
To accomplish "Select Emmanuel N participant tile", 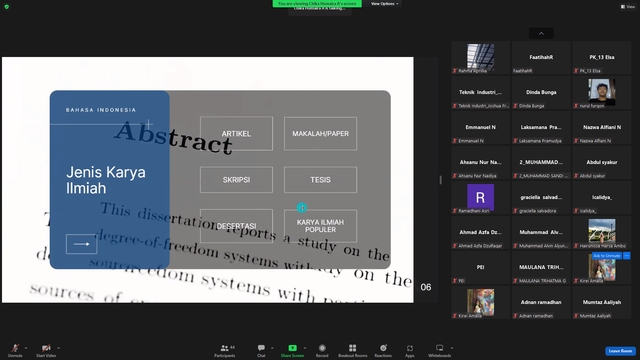I will (x=480, y=128).
